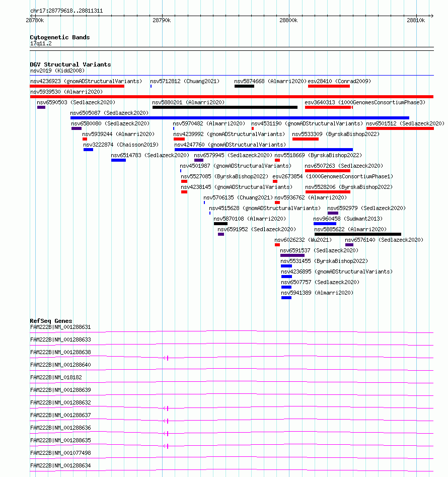Image resolution: width=448 pixels, height=477 pixels.
Task: Click nsv5712812 (Chuang2021) label
Action: coord(185,81)
